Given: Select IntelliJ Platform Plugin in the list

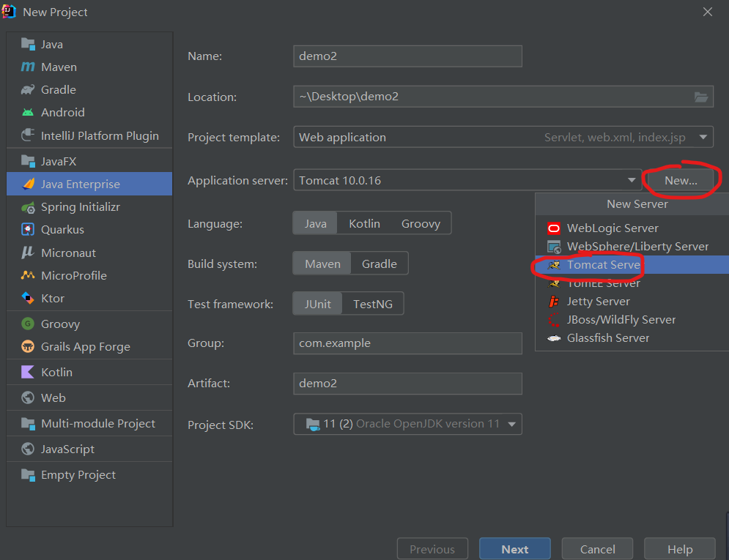Looking at the screenshot, I should [89, 135].
